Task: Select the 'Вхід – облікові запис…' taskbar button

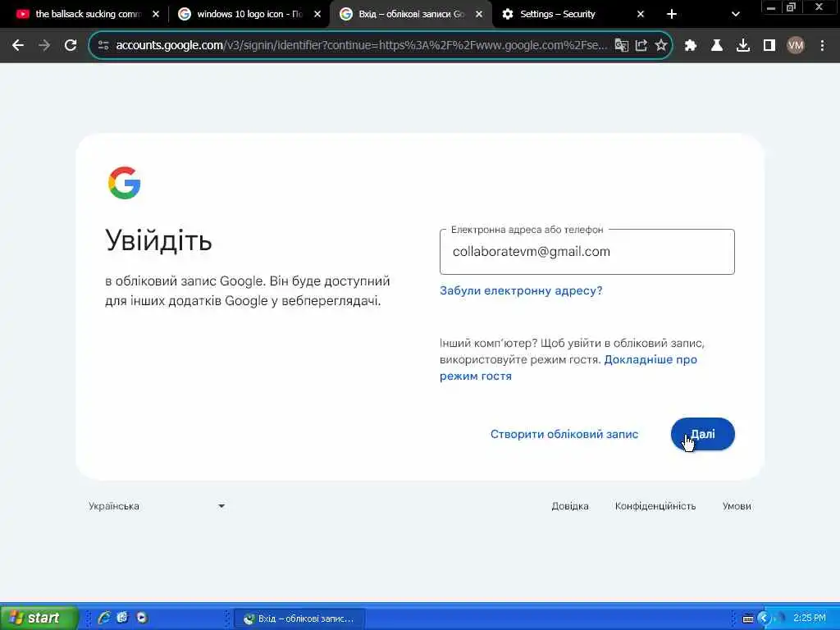Action: (300, 619)
